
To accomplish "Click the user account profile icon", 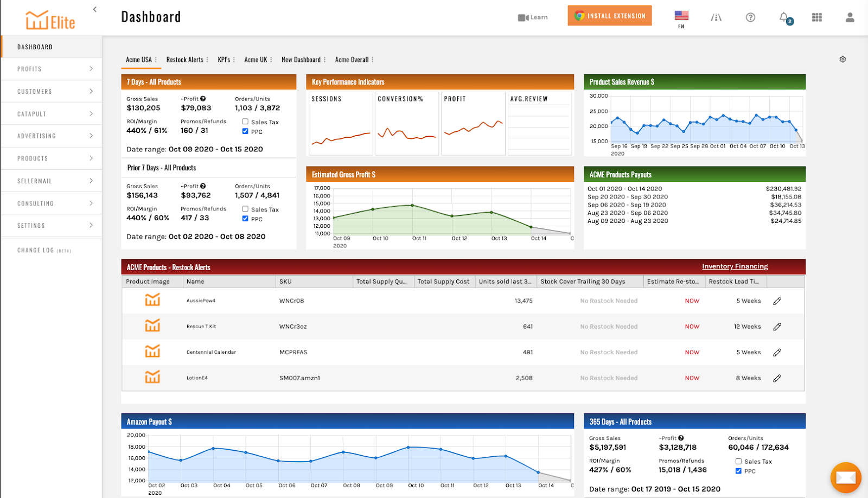I will (x=850, y=17).
